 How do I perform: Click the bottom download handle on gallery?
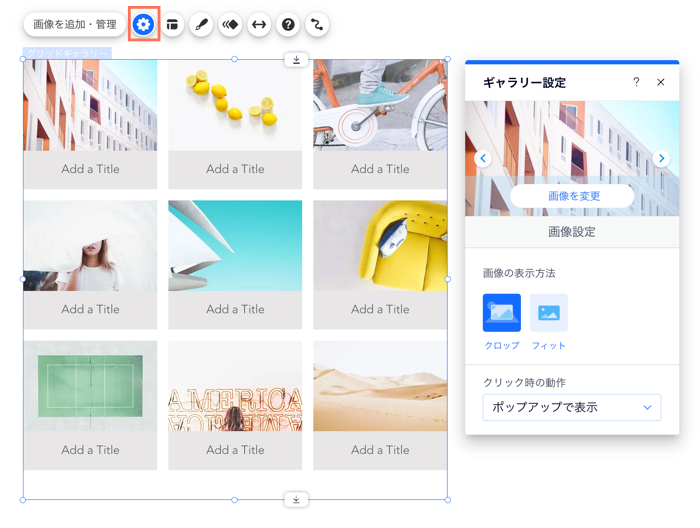click(x=296, y=499)
